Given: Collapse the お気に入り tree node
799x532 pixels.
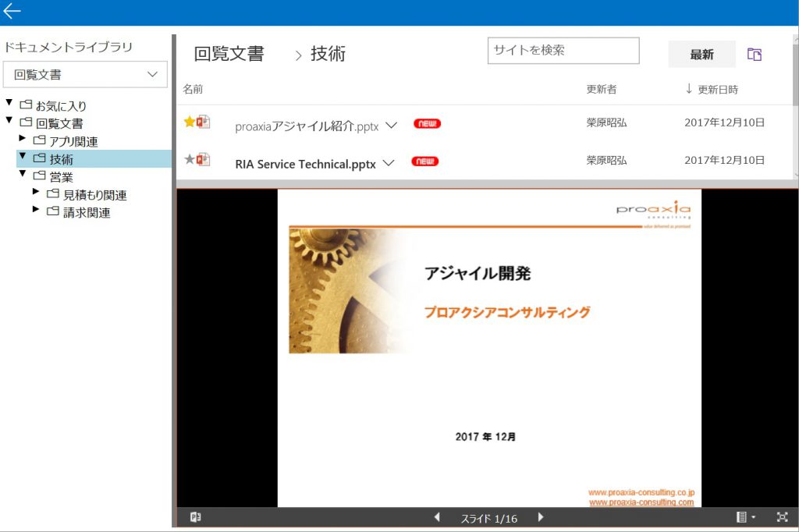Looking at the screenshot, I should [x=9, y=103].
